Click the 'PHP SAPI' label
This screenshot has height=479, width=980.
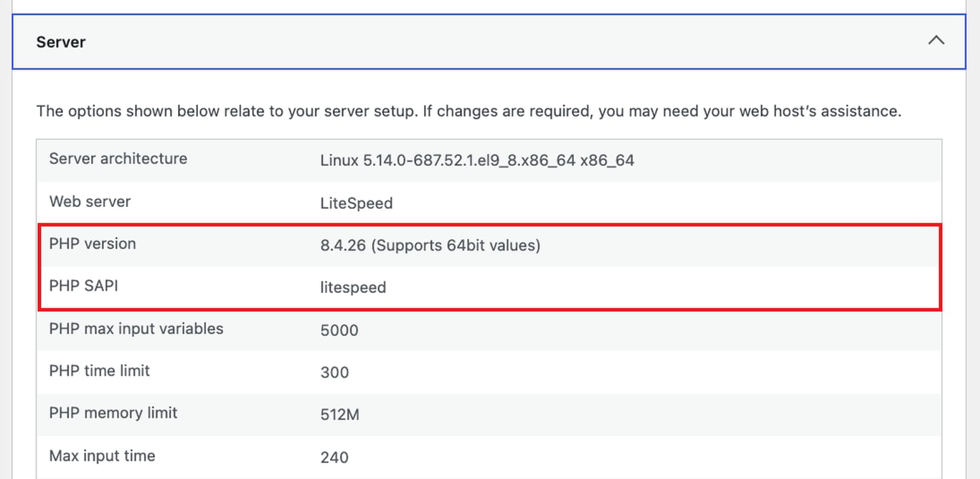(x=84, y=285)
